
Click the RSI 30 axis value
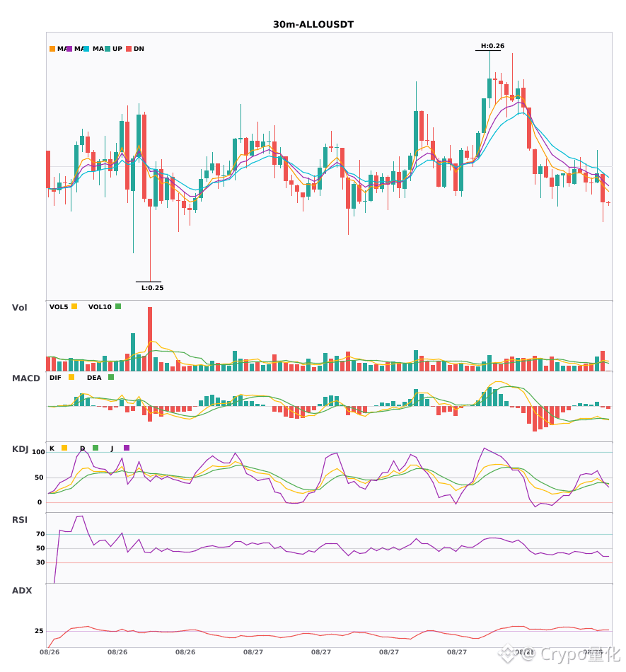click(x=40, y=562)
